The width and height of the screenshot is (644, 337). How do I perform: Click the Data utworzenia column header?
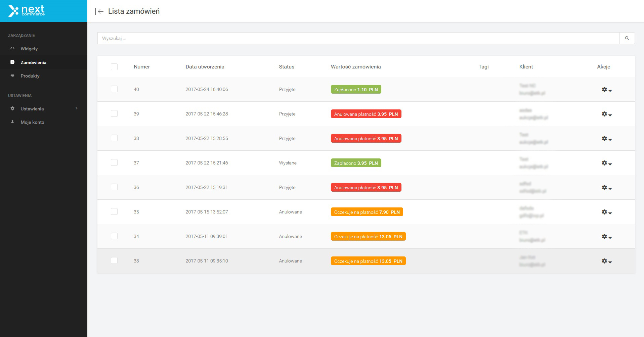pyautogui.click(x=205, y=67)
